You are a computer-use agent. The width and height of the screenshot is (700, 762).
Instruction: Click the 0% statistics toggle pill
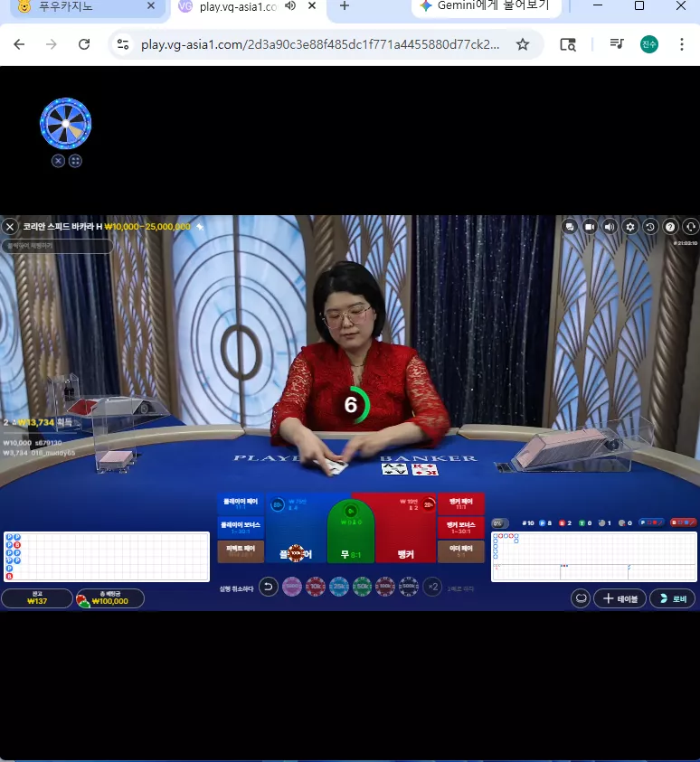pos(500,523)
